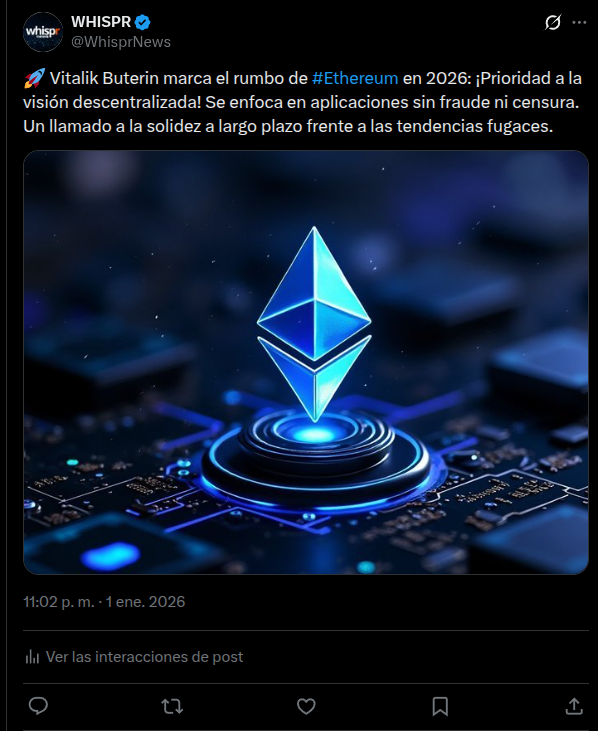Open the share upload icon
The height and width of the screenshot is (731, 598).
574,706
